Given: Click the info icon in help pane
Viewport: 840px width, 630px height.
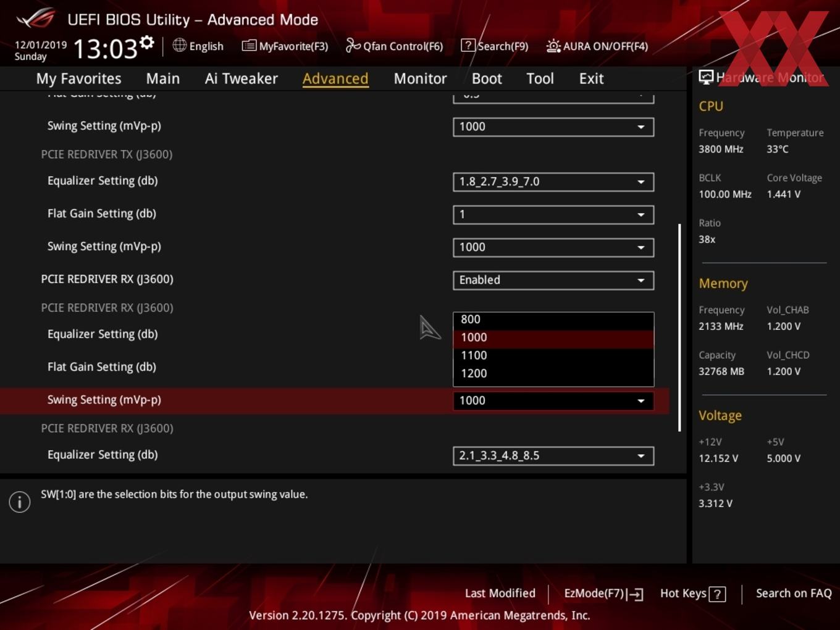Looking at the screenshot, I should [20, 502].
